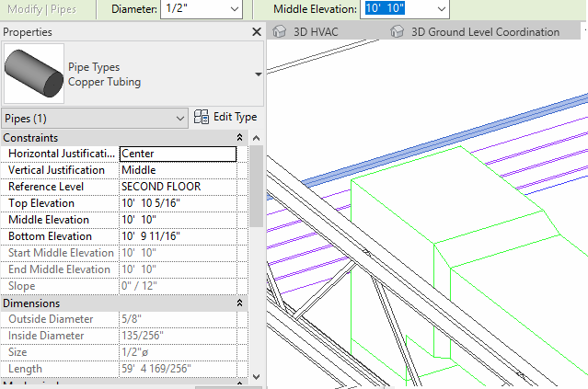Select Reference Level value SECOND FLOOR
This screenshot has height=389, width=588.
tap(178, 187)
